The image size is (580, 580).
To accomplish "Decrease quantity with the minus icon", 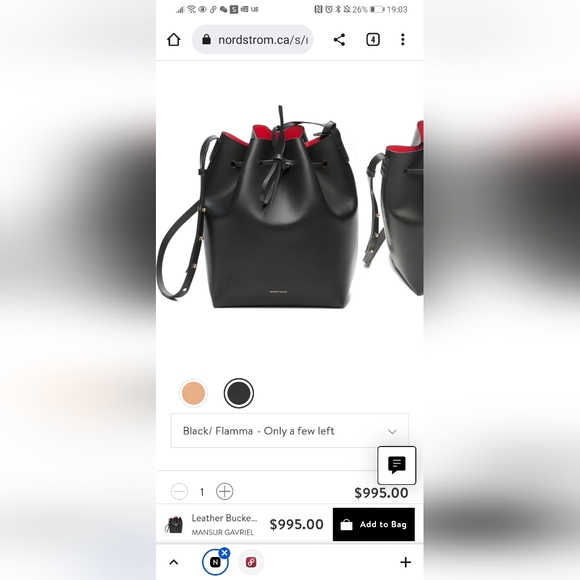I will coord(179,492).
